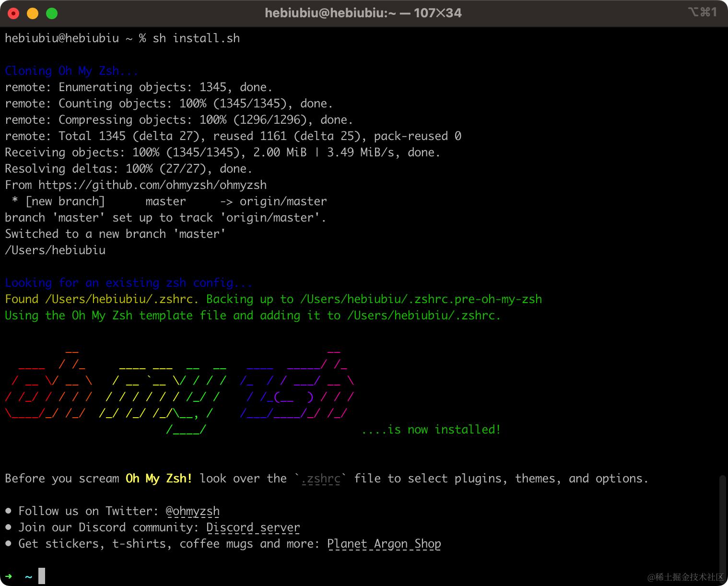Click 'Receiving objects: 100%' line
This screenshot has width=728, height=586.
click(x=223, y=152)
